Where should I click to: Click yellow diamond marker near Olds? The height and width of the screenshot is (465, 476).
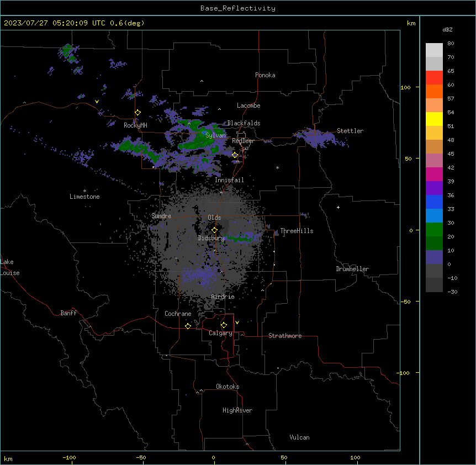point(214,230)
